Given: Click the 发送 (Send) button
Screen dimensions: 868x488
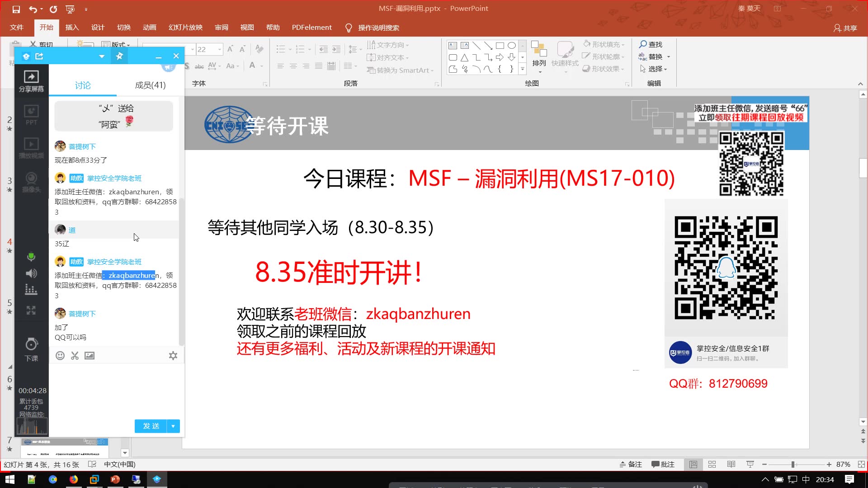Looking at the screenshot, I should [151, 426].
